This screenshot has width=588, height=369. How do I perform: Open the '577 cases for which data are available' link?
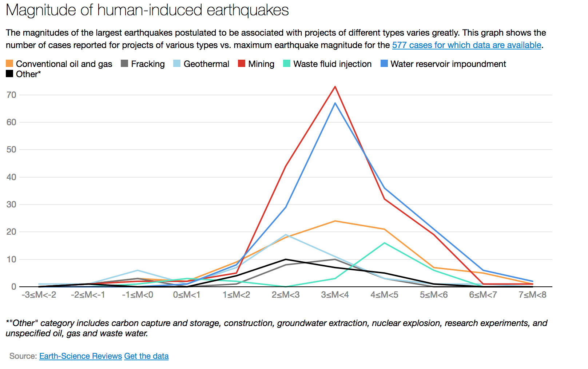point(466,45)
